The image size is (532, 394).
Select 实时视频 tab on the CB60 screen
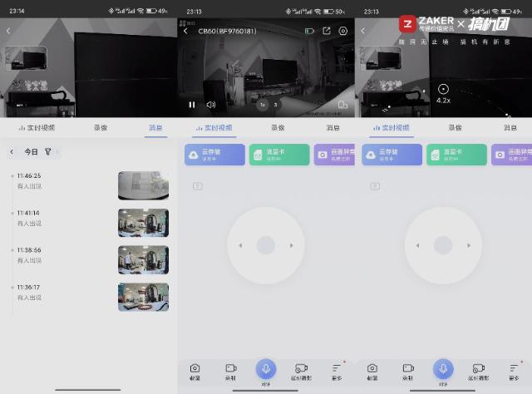coord(214,128)
